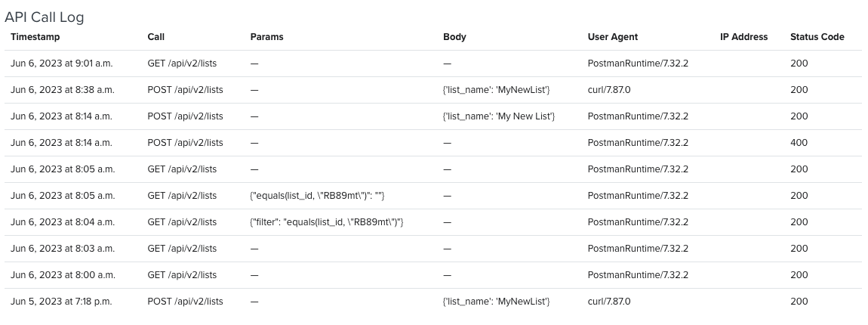
Task: Select the Params column header
Action: pyautogui.click(x=267, y=37)
